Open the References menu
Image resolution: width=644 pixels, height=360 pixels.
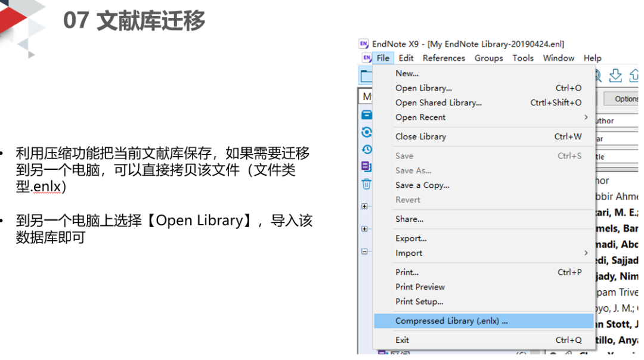[x=444, y=58]
